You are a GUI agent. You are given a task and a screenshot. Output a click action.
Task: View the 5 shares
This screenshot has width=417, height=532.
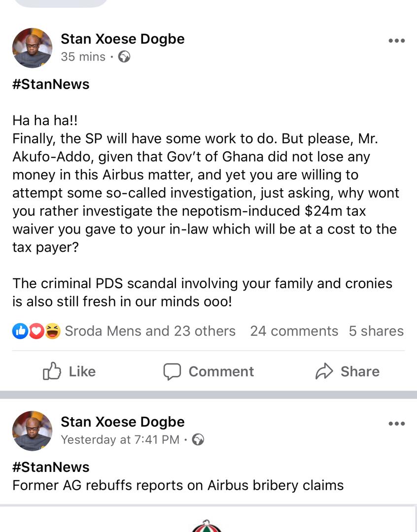[376, 331]
